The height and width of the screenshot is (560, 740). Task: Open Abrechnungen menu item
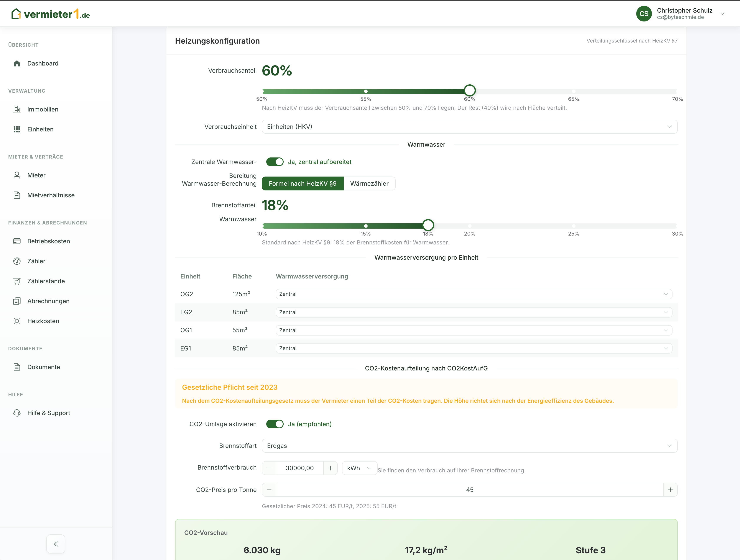click(48, 301)
